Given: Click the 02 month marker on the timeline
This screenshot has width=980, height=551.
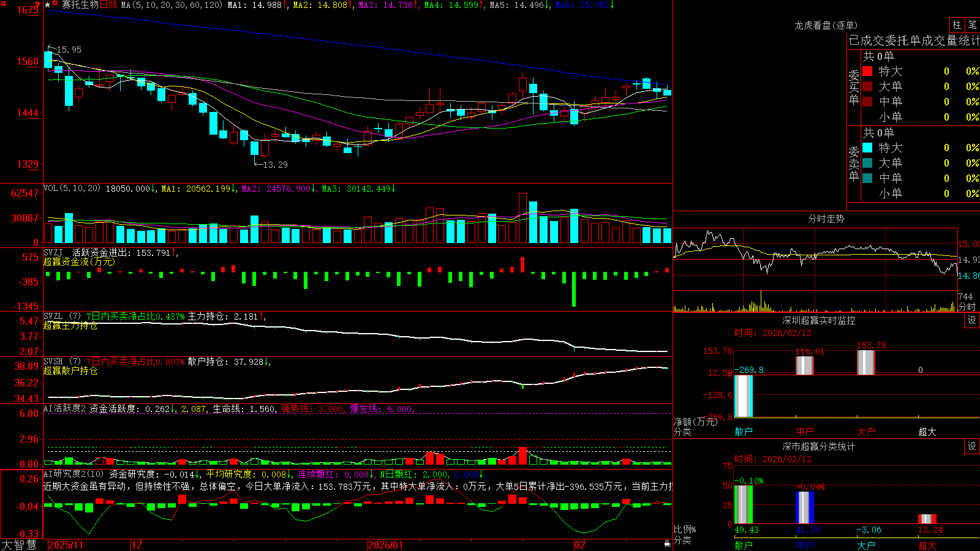Looking at the screenshot, I should pyautogui.click(x=580, y=545).
